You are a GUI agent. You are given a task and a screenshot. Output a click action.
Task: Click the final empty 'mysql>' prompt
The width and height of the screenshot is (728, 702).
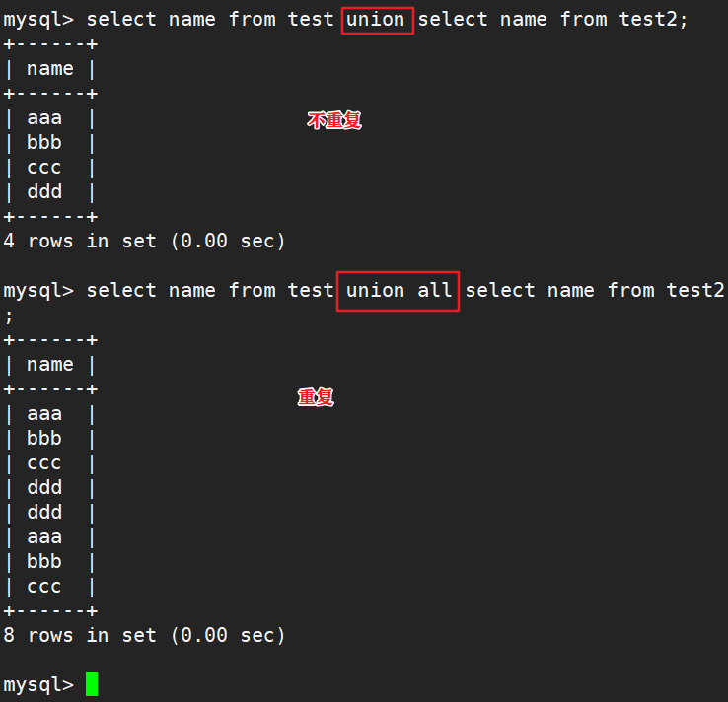(x=38, y=685)
